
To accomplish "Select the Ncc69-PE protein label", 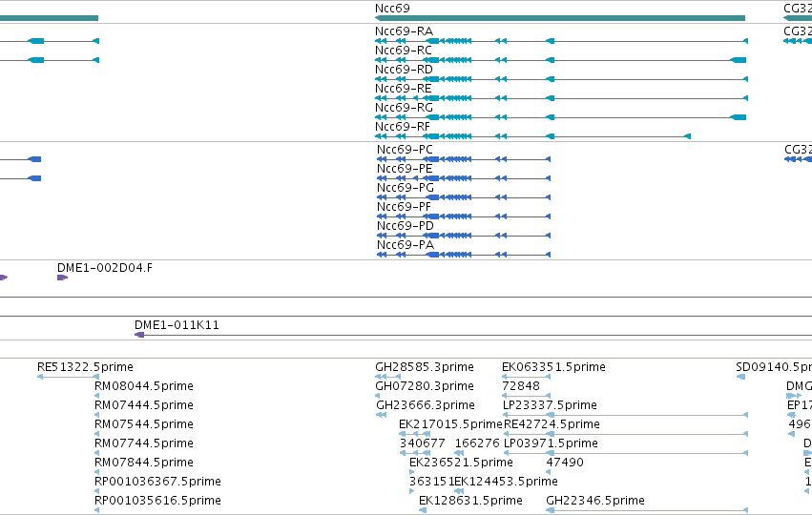I will 405,169.
